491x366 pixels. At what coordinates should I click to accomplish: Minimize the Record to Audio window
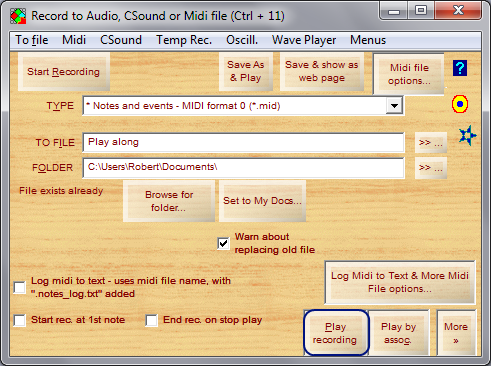pyautogui.click(x=394, y=11)
